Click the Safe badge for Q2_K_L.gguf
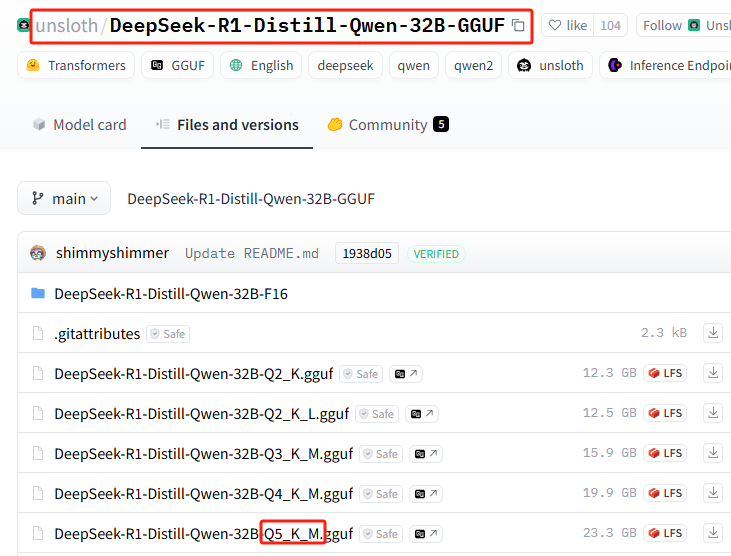Screen dimensions: 731x556 (377, 414)
